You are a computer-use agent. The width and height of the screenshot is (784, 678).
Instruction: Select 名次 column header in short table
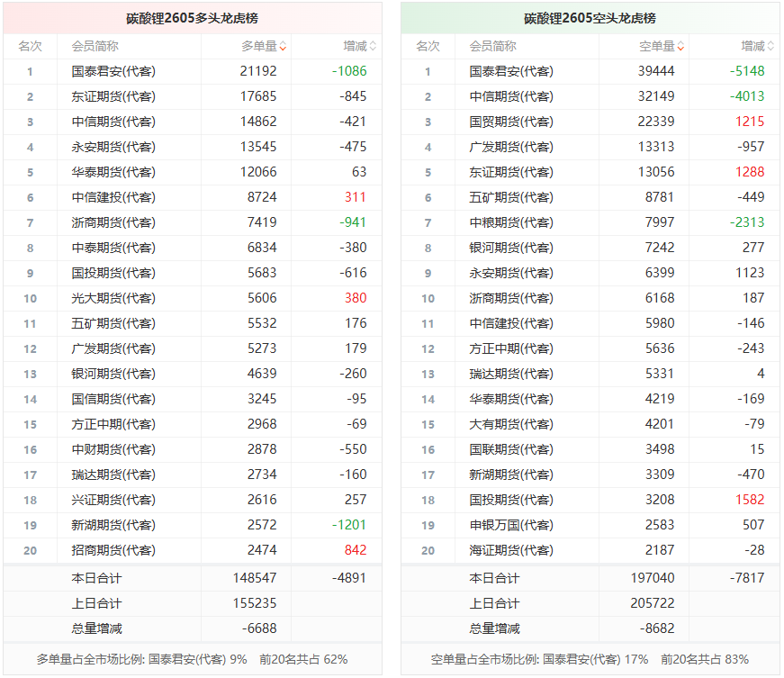(428, 47)
